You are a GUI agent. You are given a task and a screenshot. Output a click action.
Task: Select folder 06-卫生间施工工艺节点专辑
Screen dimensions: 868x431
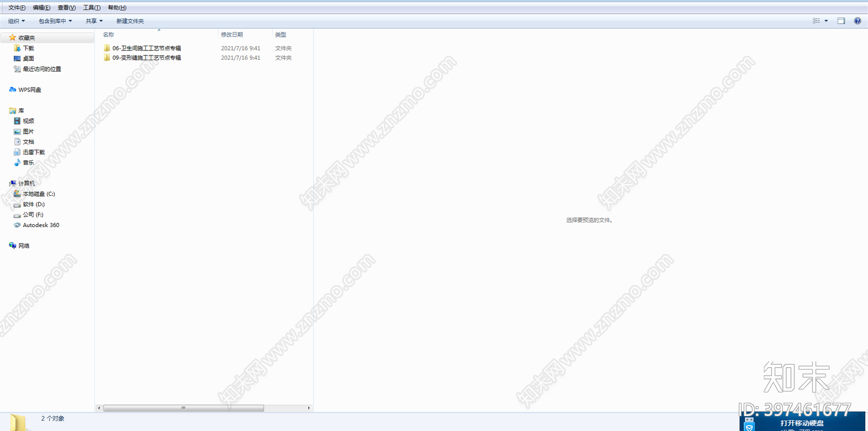coord(146,48)
